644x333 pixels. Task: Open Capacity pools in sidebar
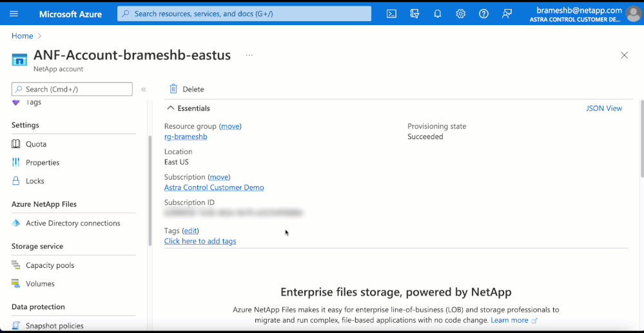click(50, 265)
